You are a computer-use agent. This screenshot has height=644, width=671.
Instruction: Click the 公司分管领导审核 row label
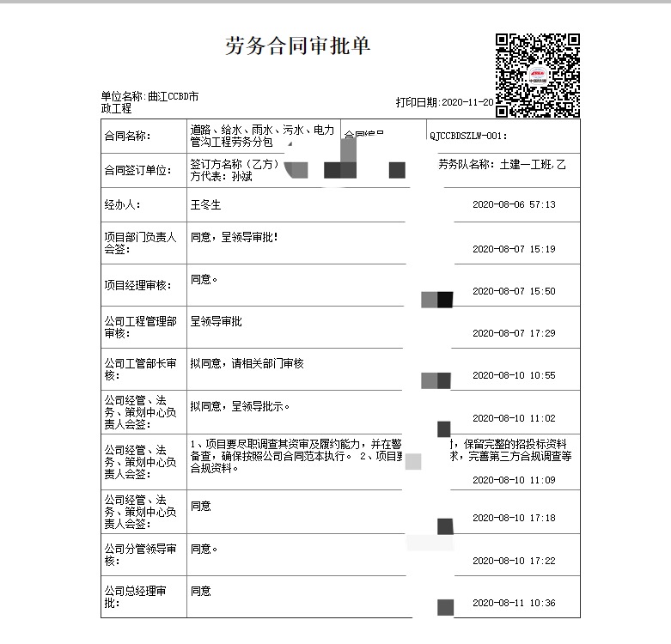coord(140,555)
